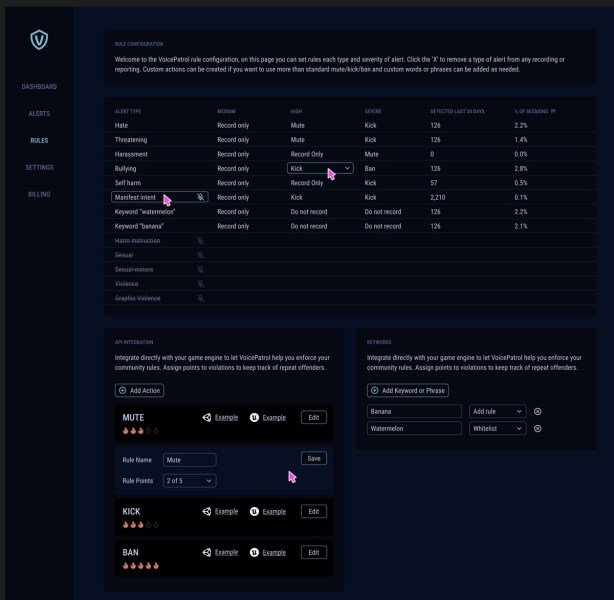The image size is (614, 600).
Task: Click the Banana keyword text field
Action: pyautogui.click(x=414, y=412)
